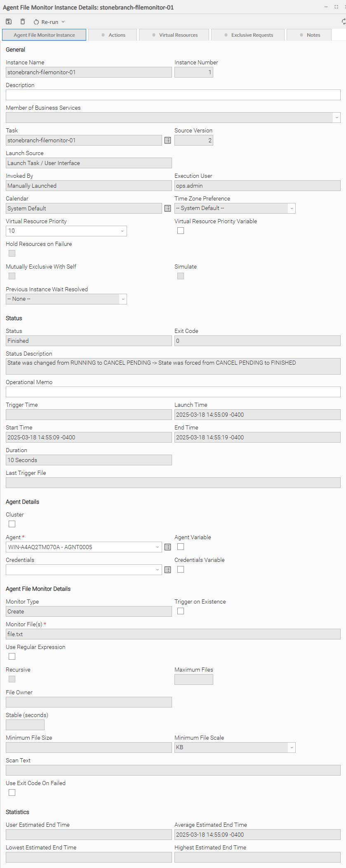346x868 pixels.
Task: Go to the Notes tab
Action: pyautogui.click(x=310, y=35)
